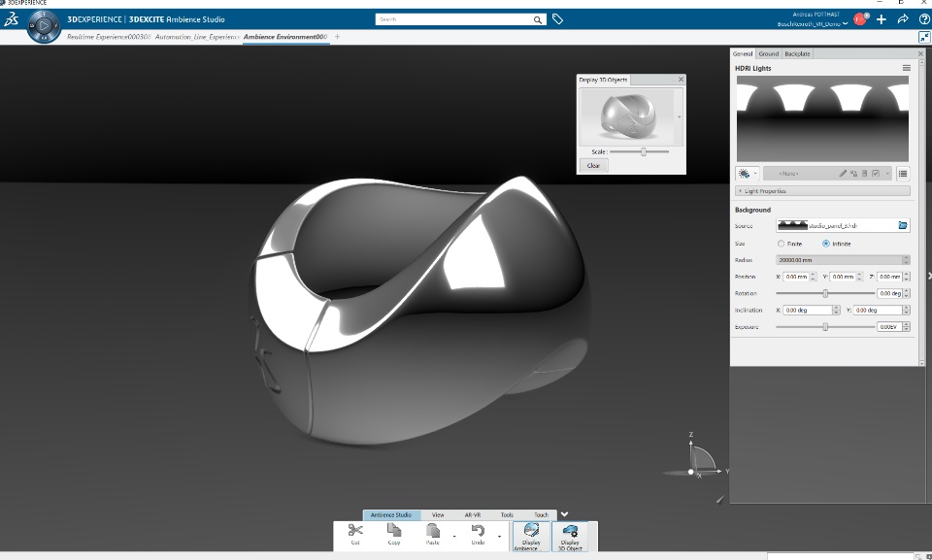This screenshot has width=932, height=560.
Task: Click the XYZ axis robot in viewport
Action: (697, 458)
